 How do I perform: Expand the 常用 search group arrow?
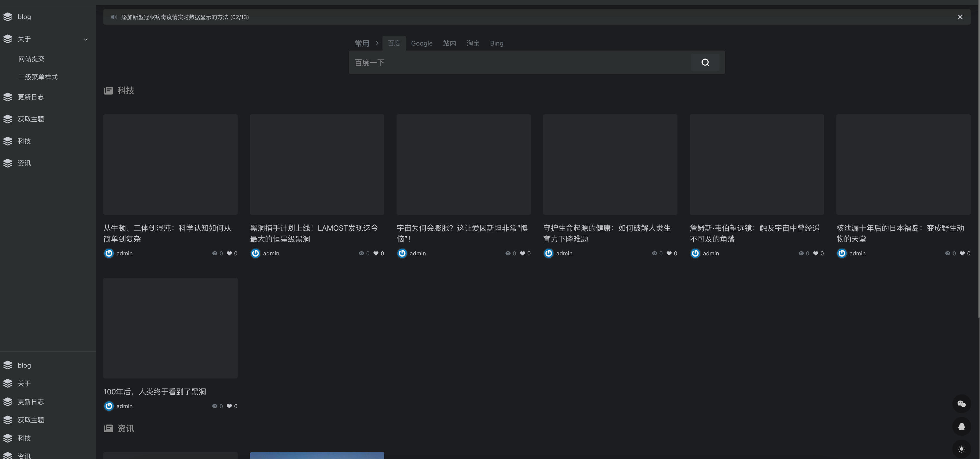click(377, 43)
